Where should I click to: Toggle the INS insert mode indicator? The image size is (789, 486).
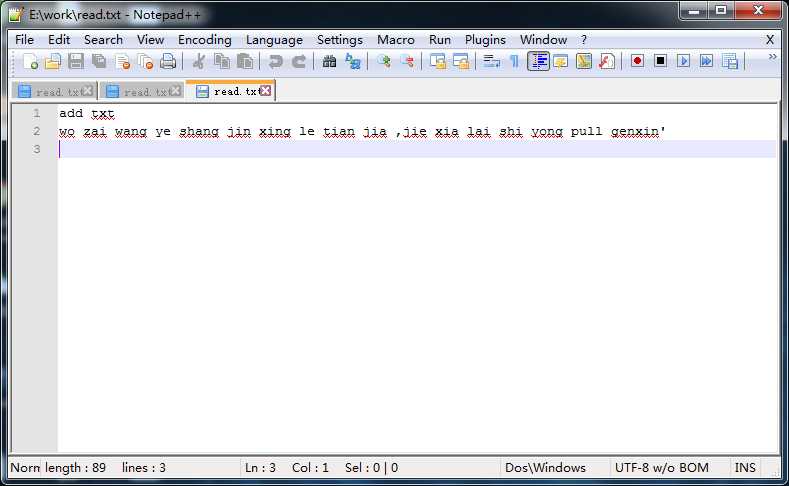[745, 468]
